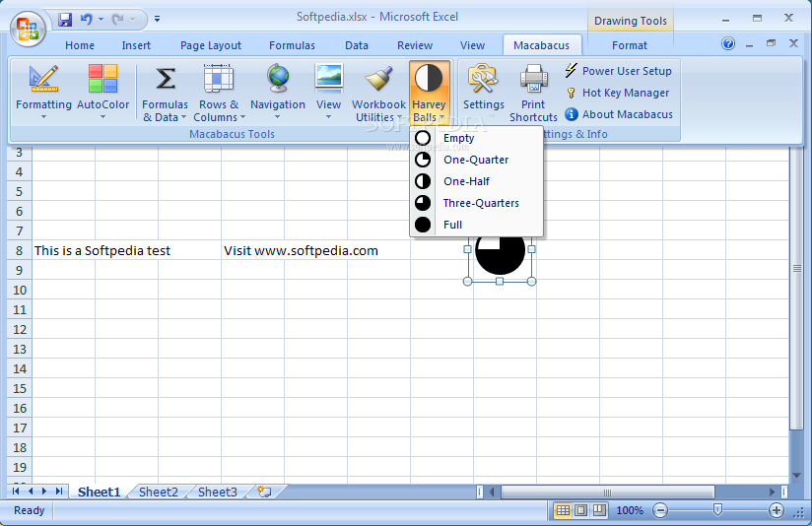Image resolution: width=812 pixels, height=526 pixels.
Task: Click the Save icon in Quick Access
Action: [x=65, y=20]
